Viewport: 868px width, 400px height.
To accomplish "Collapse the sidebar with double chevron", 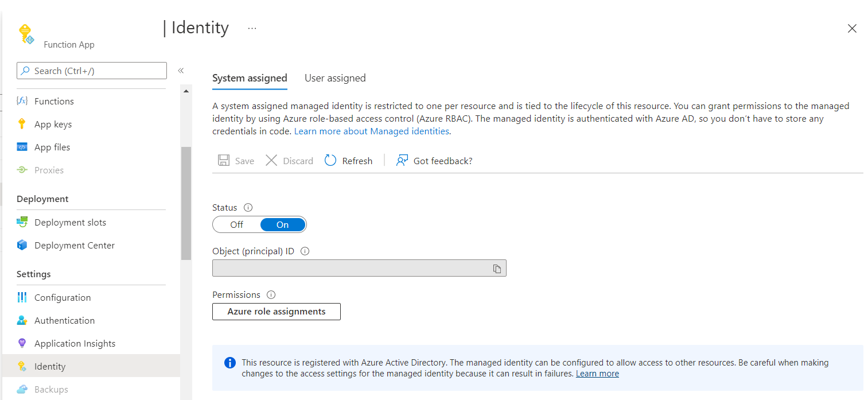I will (181, 71).
